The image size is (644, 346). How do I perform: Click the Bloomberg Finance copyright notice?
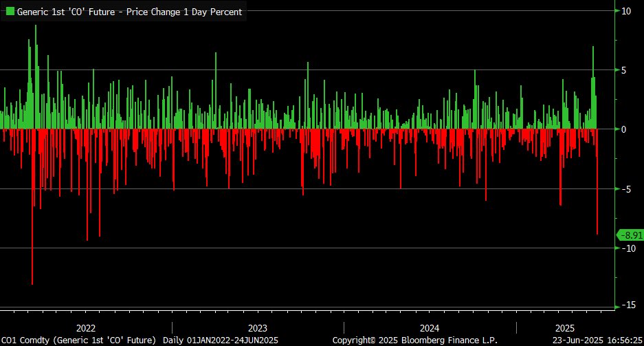pyautogui.click(x=415, y=340)
